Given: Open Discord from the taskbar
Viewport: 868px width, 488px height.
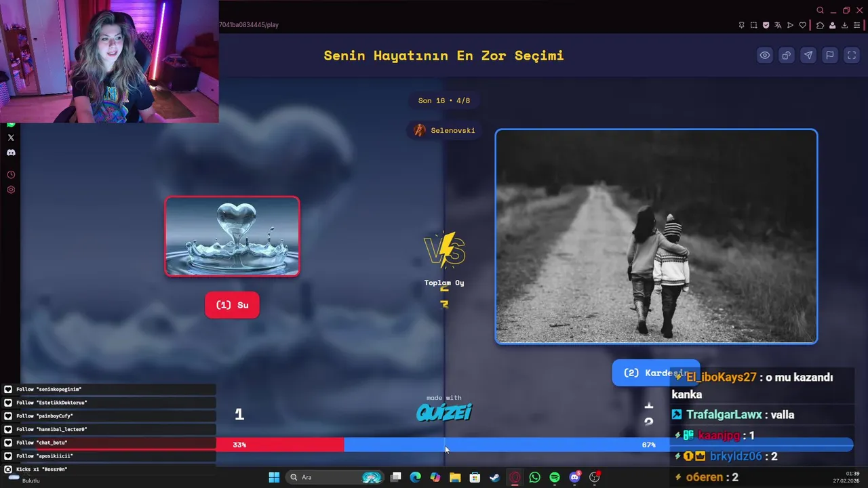Looking at the screenshot, I should coord(575,477).
